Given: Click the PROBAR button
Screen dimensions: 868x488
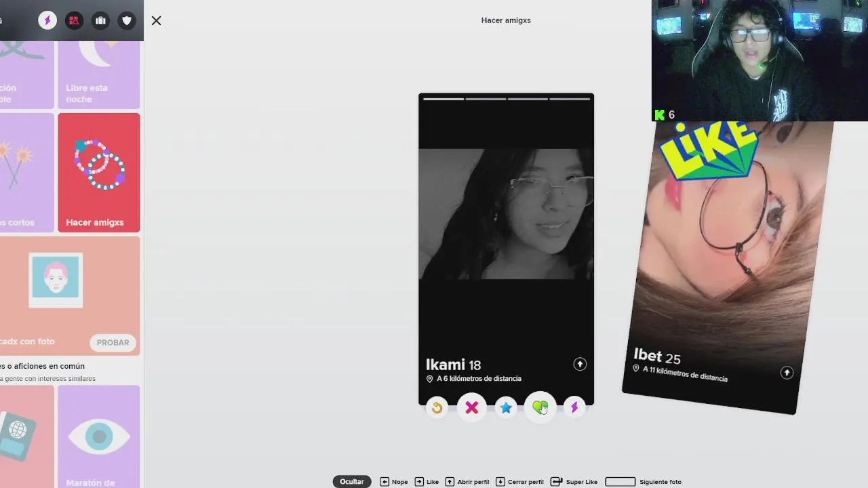Looking at the screenshot, I should 113,342.
